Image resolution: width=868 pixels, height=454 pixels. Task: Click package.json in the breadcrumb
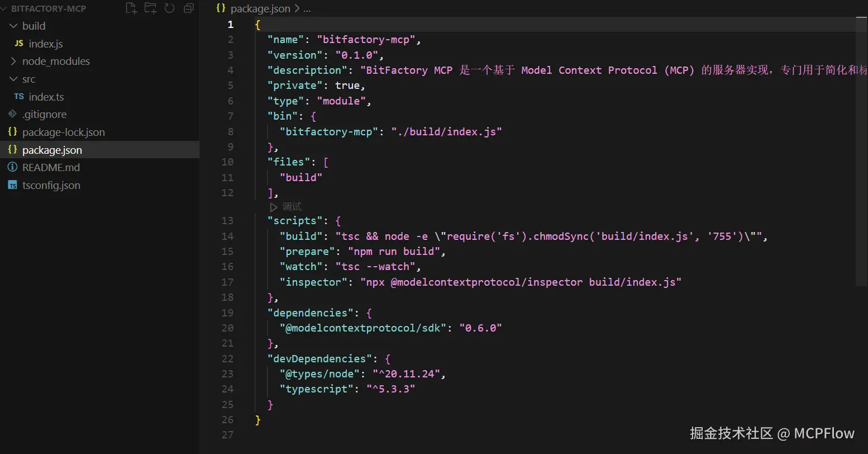(260, 8)
